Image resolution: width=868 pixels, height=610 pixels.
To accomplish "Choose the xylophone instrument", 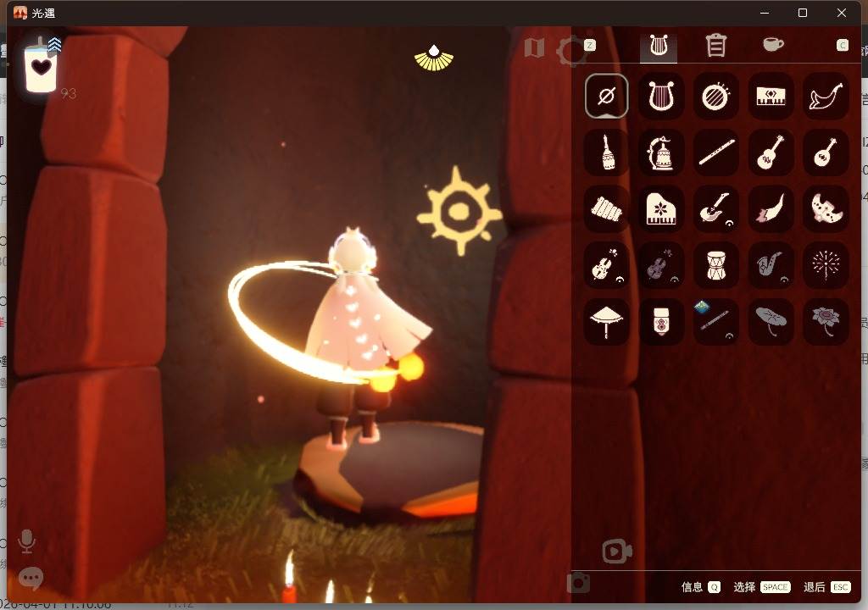I will [x=606, y=209].
